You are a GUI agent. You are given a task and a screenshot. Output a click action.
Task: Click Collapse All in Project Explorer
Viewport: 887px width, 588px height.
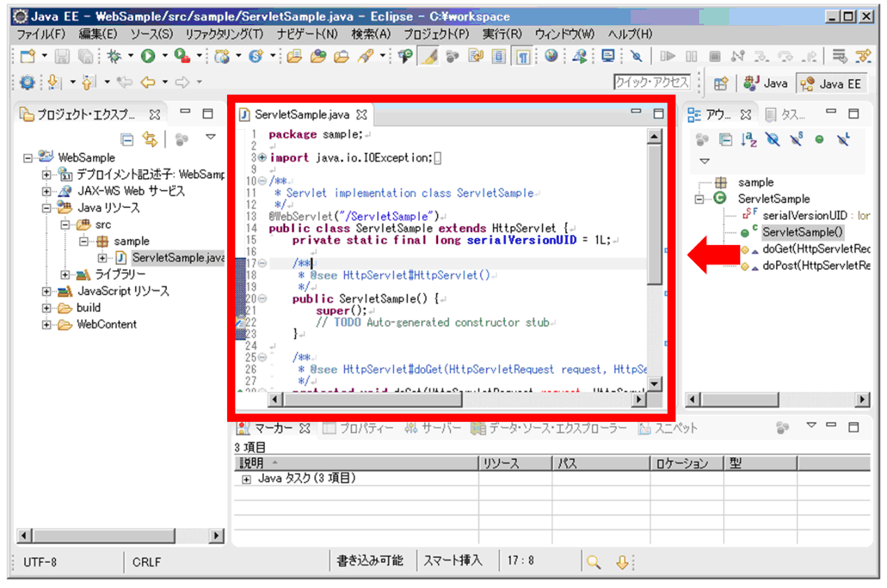click(127, 140)
